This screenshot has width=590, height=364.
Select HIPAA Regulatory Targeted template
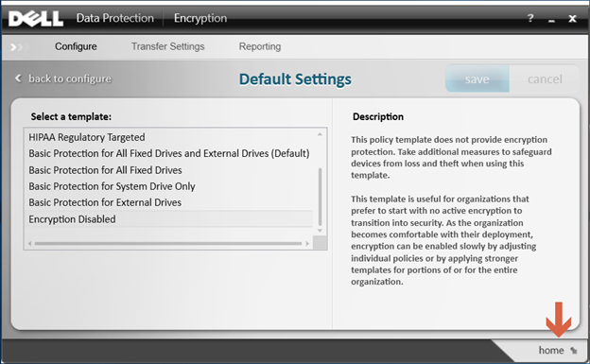pos(168,137)
